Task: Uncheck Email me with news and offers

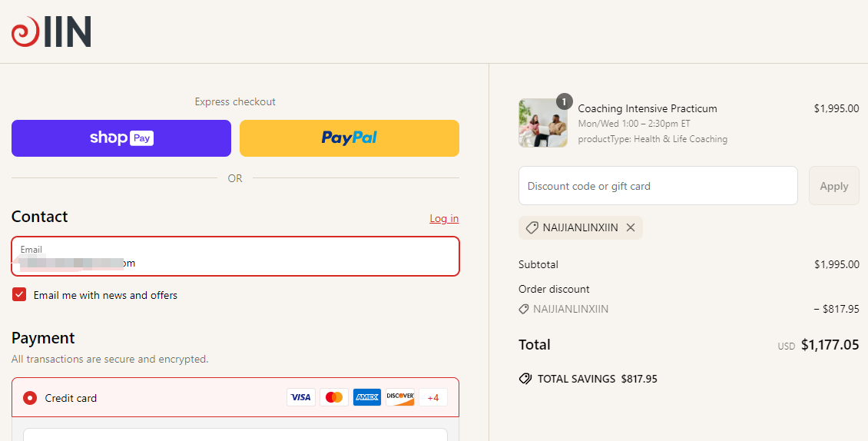Action: [x=19, y=295]
